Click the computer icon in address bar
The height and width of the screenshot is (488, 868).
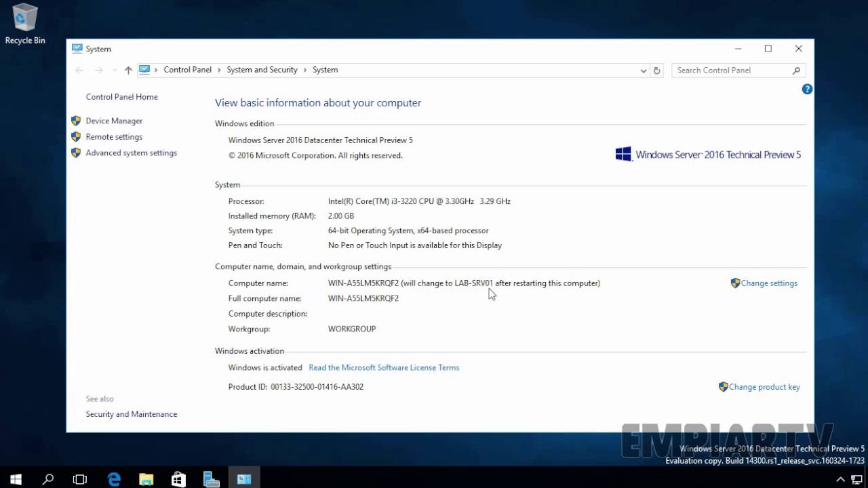(144, 69)
